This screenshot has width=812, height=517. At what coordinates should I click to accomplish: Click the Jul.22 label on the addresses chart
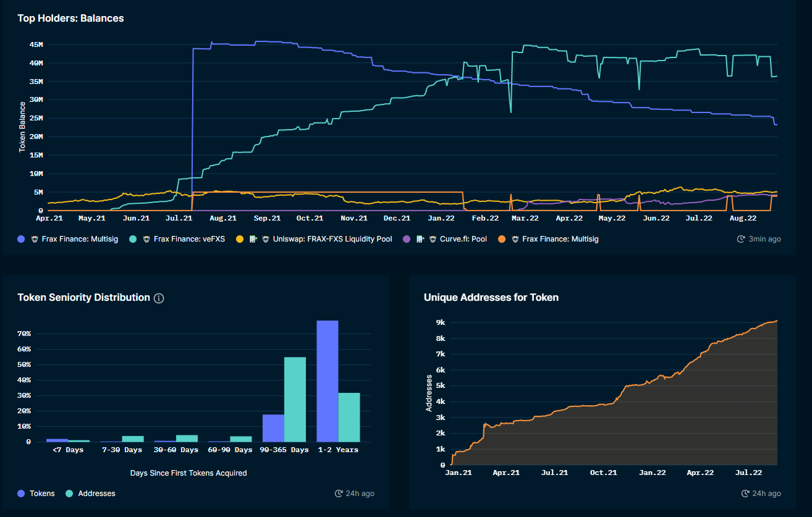click(748, 473)
